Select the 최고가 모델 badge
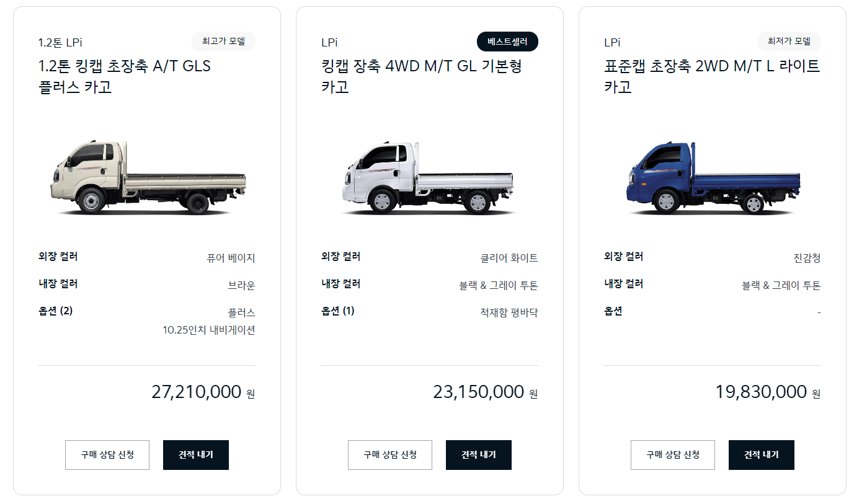 pos(223,42)
